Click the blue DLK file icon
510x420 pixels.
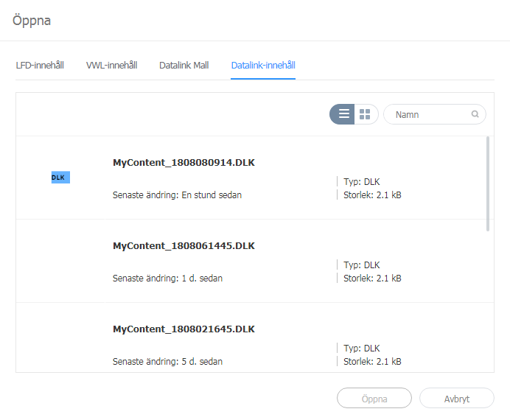point(60,178)
